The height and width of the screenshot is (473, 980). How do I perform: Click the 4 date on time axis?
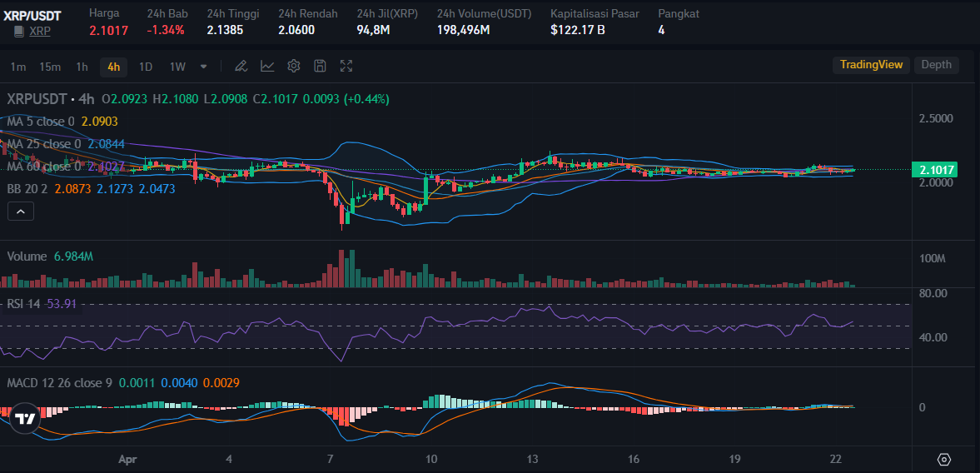click(229, 459)
